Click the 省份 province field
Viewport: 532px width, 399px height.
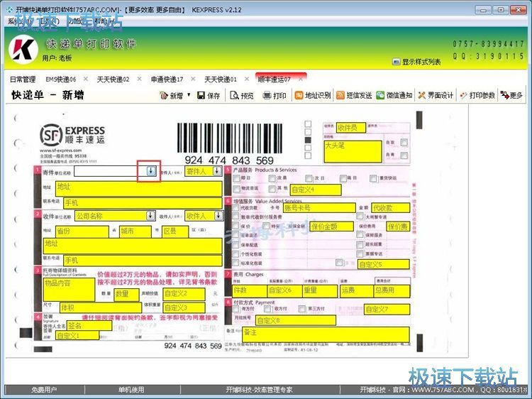[x=82, y=231]
